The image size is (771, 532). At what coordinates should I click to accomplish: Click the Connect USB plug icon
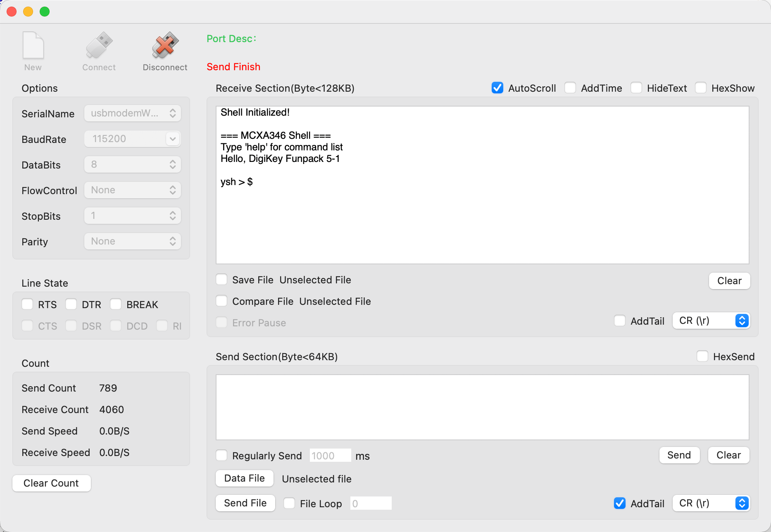(x=99, y=45)
